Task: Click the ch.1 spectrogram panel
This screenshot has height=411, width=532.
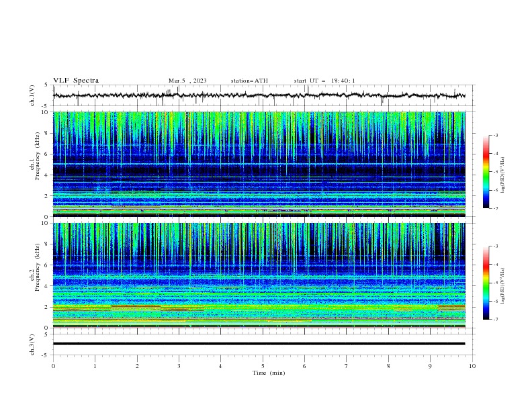Action: tap(259, 164)
